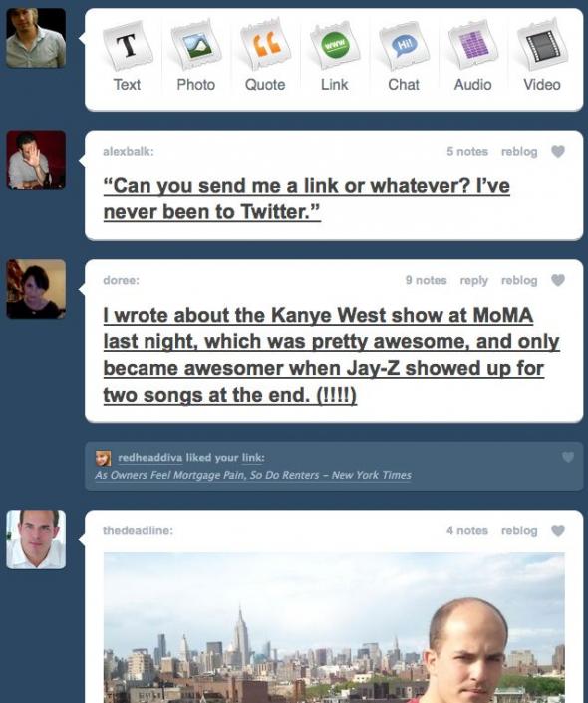
Task: Create a new Text post
Action: pos(127,57)
